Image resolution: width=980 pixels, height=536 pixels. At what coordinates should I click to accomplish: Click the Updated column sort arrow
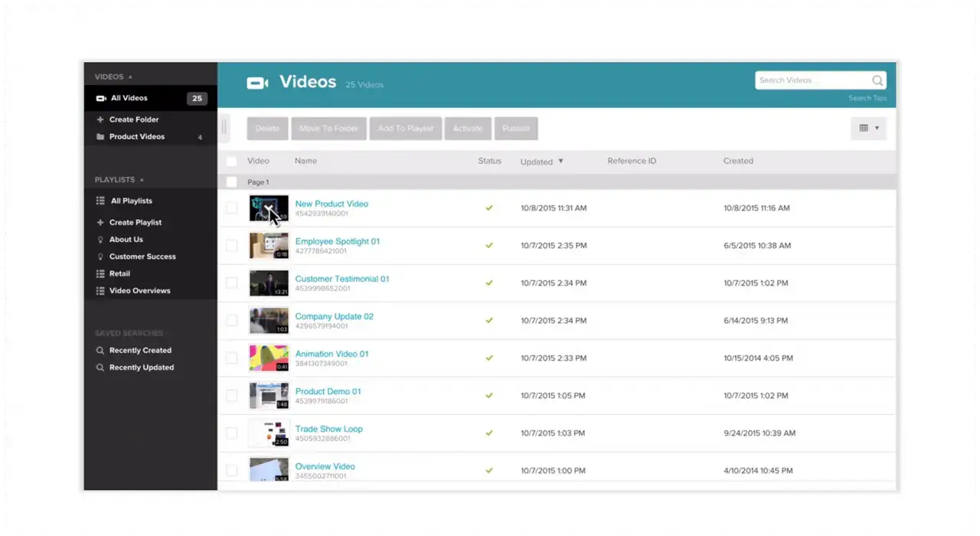click(560, 162)
